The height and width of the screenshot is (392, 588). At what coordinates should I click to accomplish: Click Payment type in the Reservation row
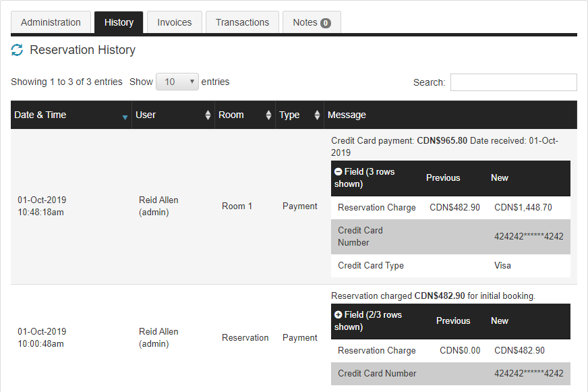tap(299, 337)
